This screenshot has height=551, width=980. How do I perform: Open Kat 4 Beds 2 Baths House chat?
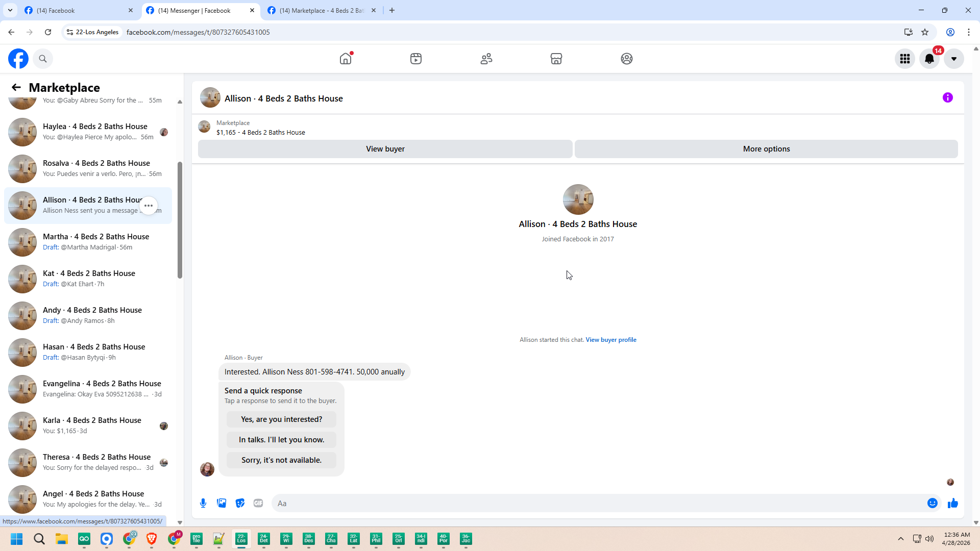[88, 279]
